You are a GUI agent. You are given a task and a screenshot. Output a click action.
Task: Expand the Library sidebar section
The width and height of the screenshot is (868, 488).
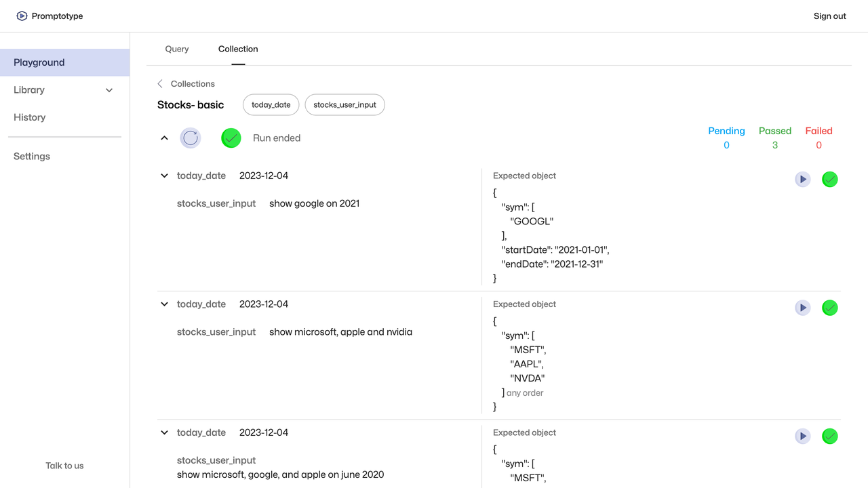pos(64,90)
